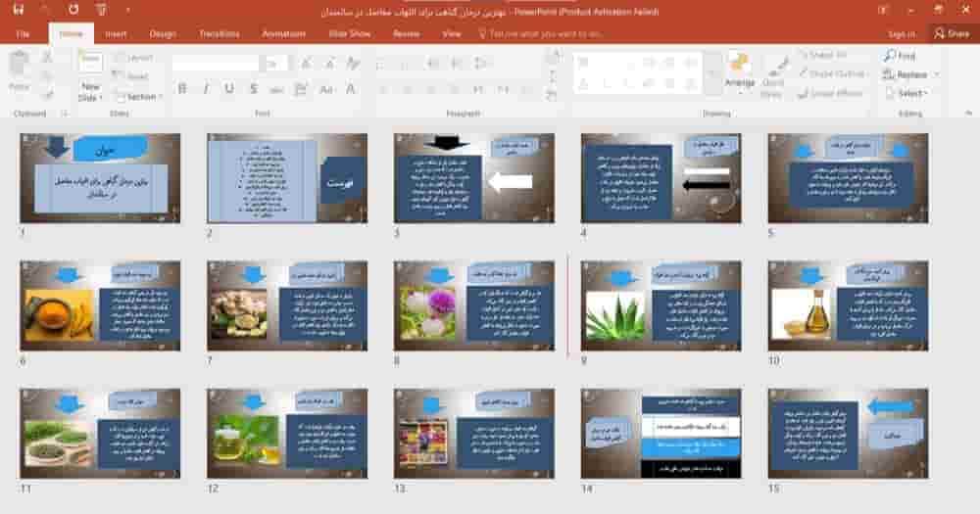Click the font name box
The width and height of the screenshot is (980, 514).
click(216, 64)
